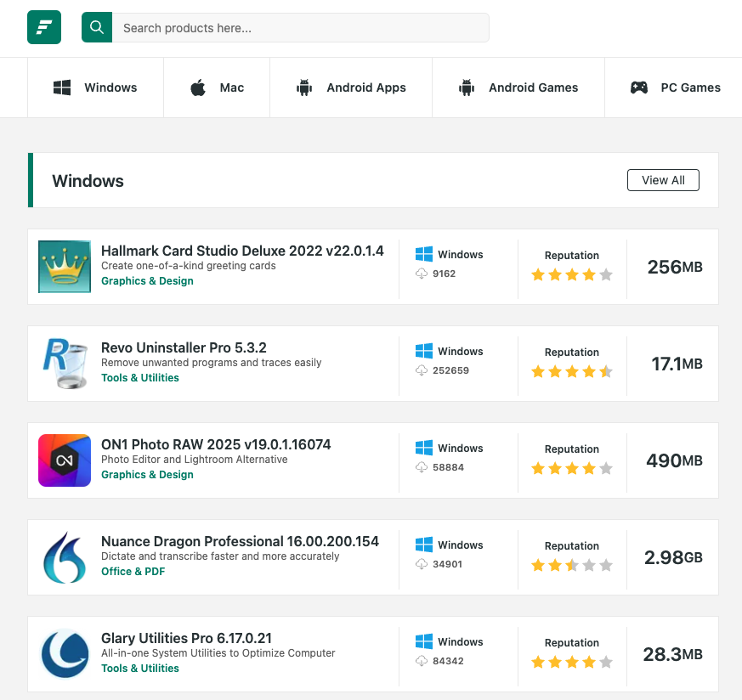This screenshot has width=742, height=700.
Task: Click the Reputation label in ON1 Photo RAW row
Action: click(572, 449)
